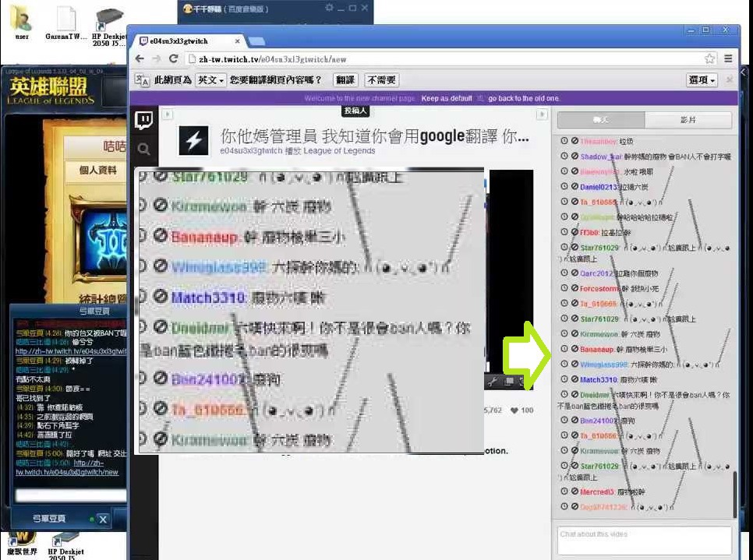Timeout Mercredi3 using the clock icon

pos(564,491)
